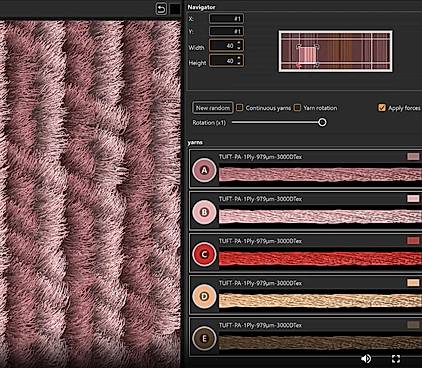Click the yarn B pink strand preview

(x=320, y=216)
